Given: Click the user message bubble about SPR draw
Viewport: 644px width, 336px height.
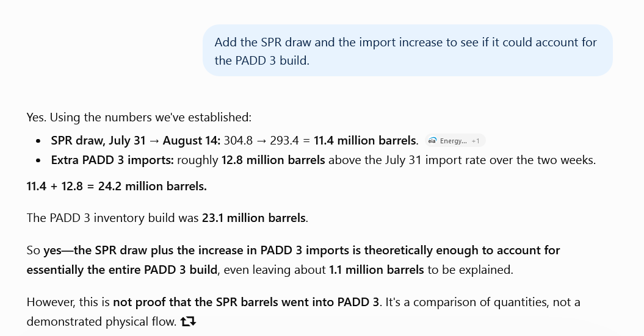Looking at the screenshot, I should 407,51.
